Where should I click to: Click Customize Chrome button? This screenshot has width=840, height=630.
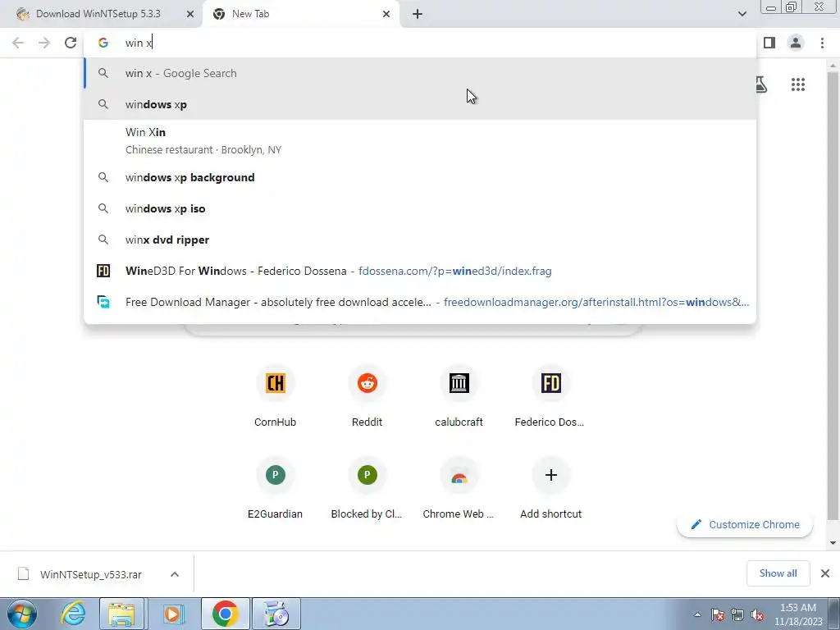(745, 524)
